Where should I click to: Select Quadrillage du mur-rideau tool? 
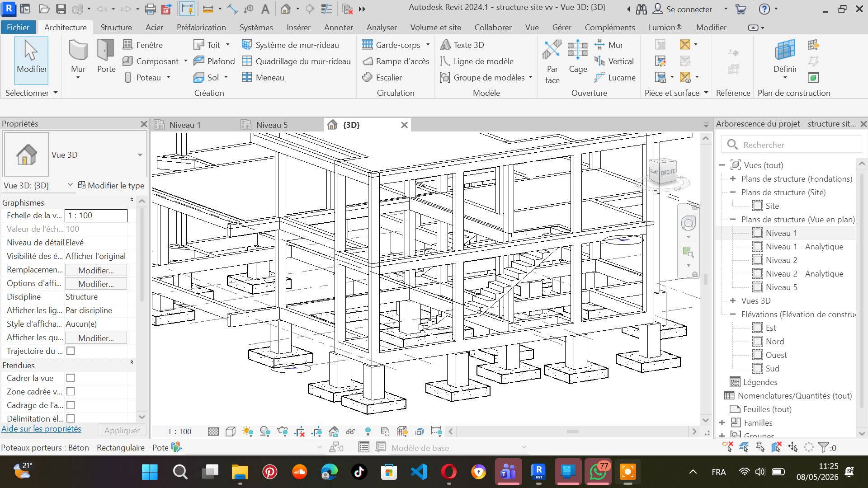coord(297,61)
